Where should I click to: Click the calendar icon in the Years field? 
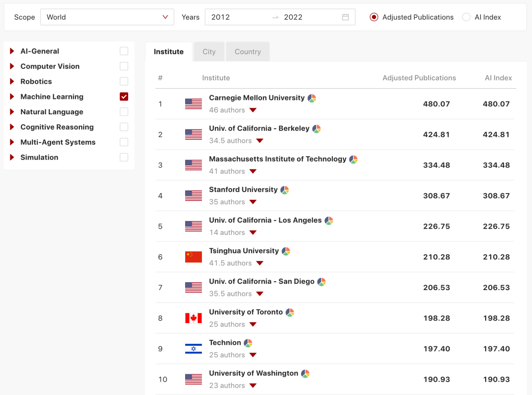(345, 17)
